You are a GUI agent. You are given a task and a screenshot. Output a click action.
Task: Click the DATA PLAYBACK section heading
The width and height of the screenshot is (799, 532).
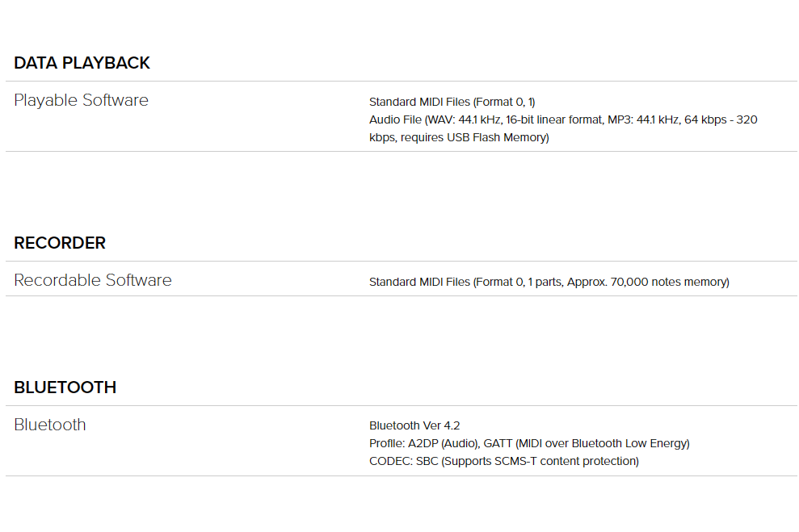[82, 63]
